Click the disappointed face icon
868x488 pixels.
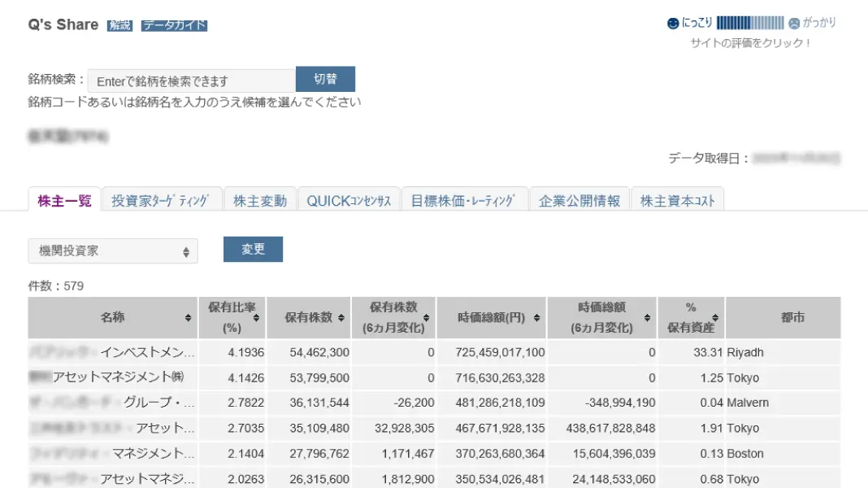(x=794, y=24)
